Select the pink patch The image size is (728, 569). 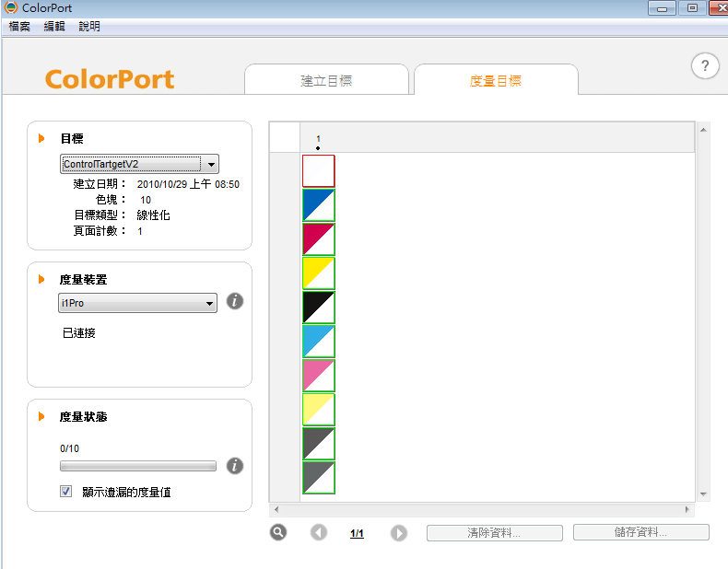pyautogui.click(x=319, y=376)
